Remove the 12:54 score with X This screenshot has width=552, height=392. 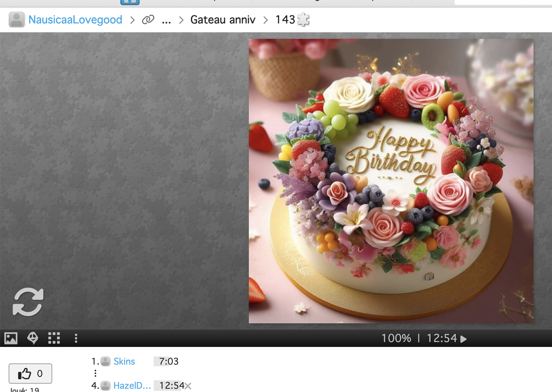click(188, 386)
